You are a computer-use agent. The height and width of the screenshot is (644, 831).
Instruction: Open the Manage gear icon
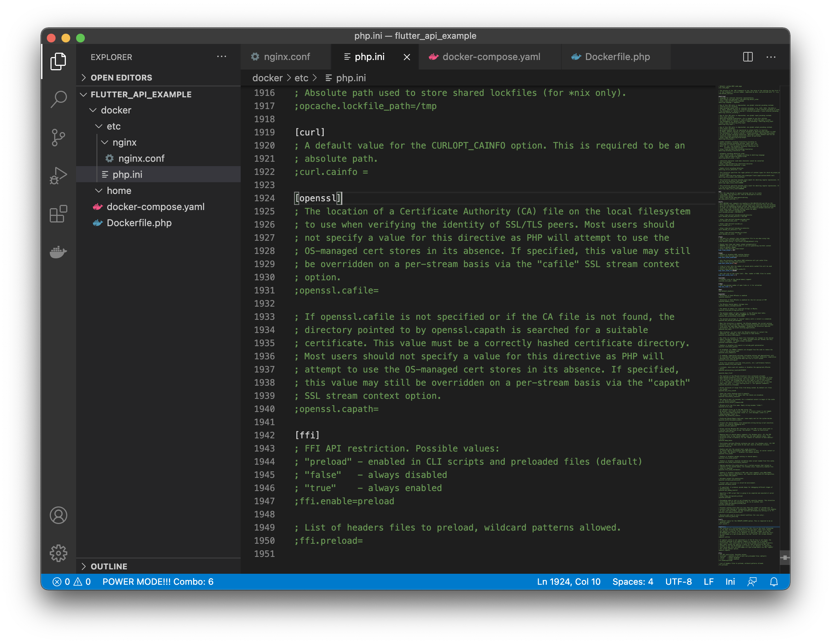coord(58,553)
